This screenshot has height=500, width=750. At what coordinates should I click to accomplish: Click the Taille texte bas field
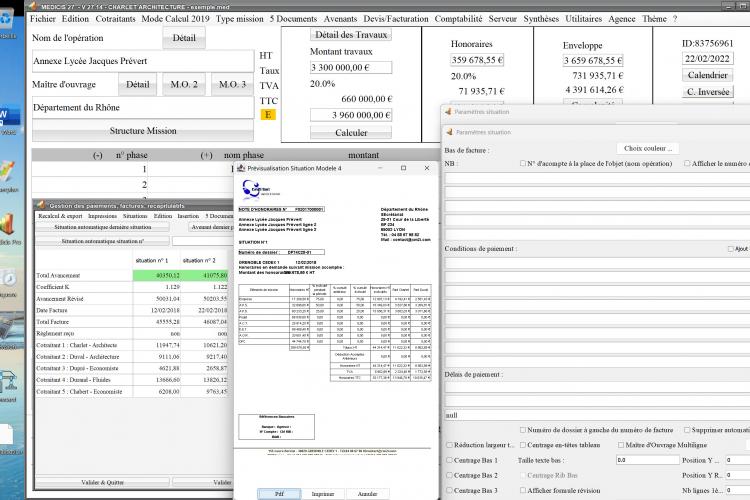click(x=648, y=460)
